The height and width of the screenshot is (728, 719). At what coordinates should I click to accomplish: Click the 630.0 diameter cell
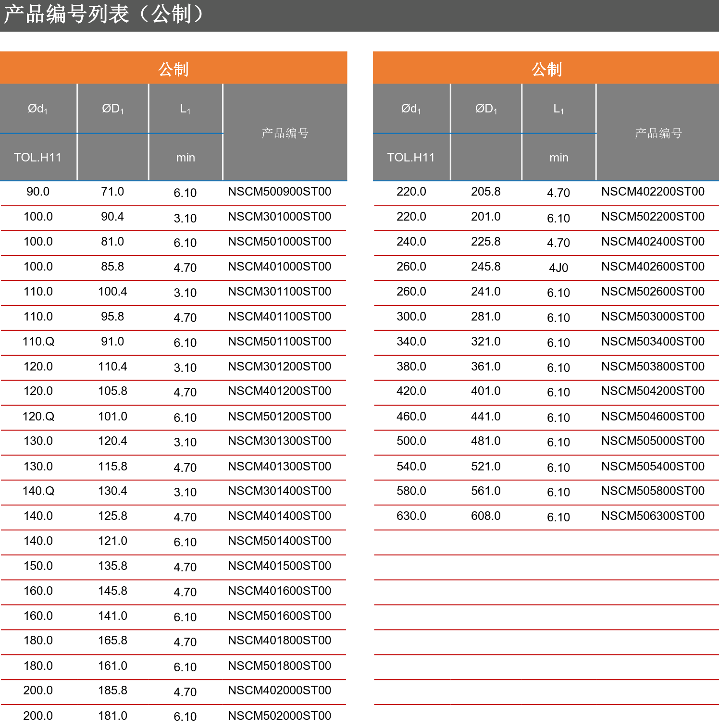[411, 516]
